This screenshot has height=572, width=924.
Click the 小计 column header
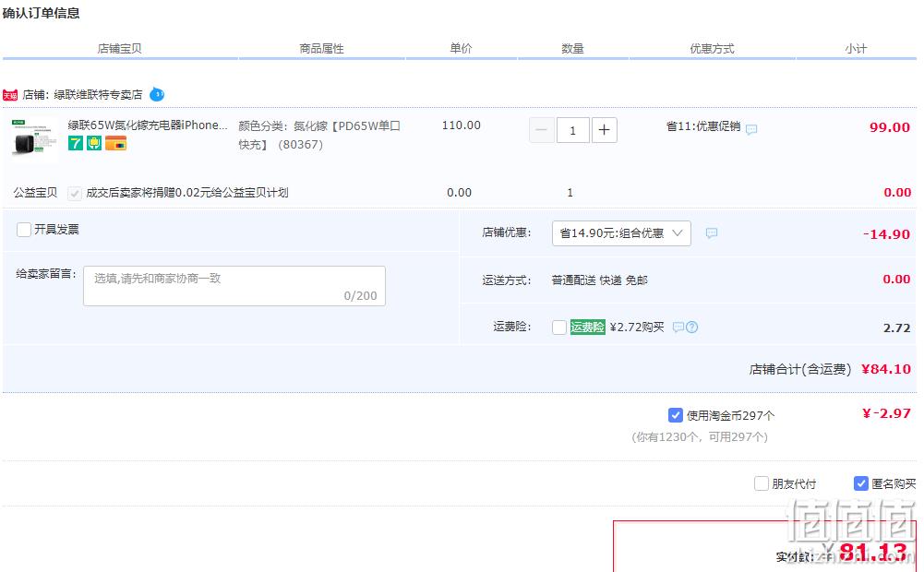(x=856, y=48)
